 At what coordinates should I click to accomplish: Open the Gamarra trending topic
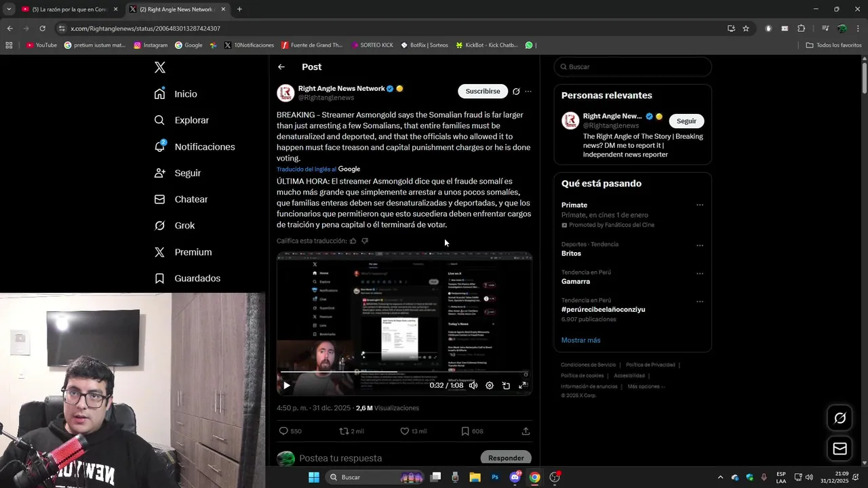(x=576, y=281)
